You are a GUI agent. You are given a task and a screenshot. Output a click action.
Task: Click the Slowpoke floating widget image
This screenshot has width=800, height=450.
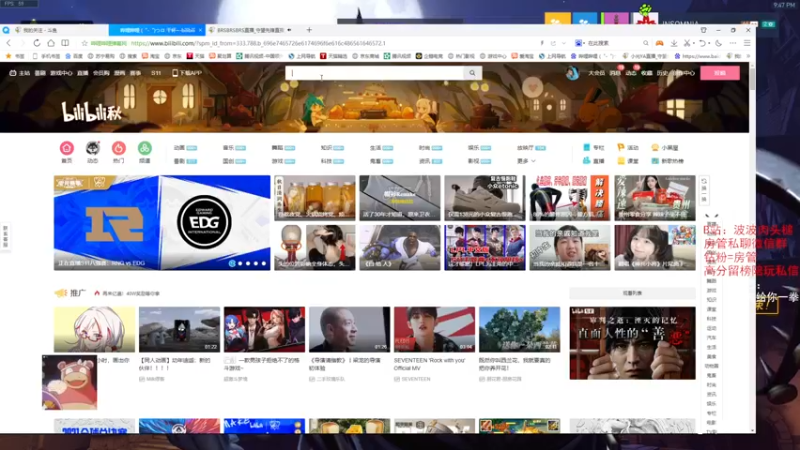69,382
